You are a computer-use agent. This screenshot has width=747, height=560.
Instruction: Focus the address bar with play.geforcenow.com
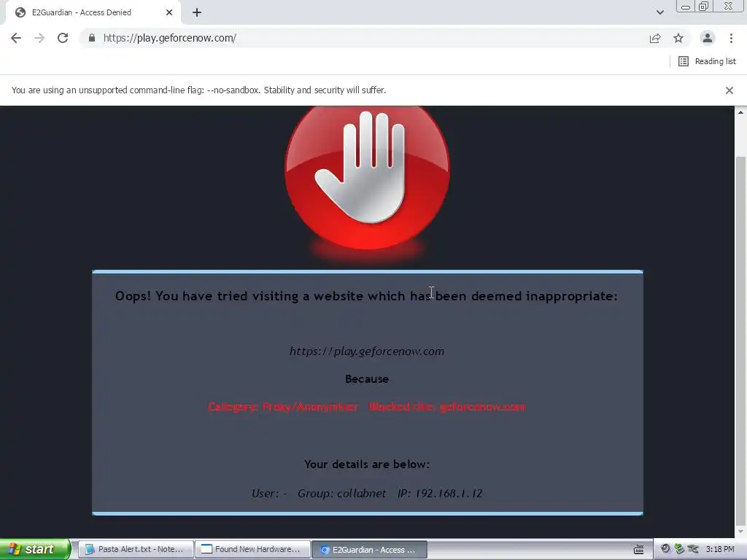pos(371,38)
